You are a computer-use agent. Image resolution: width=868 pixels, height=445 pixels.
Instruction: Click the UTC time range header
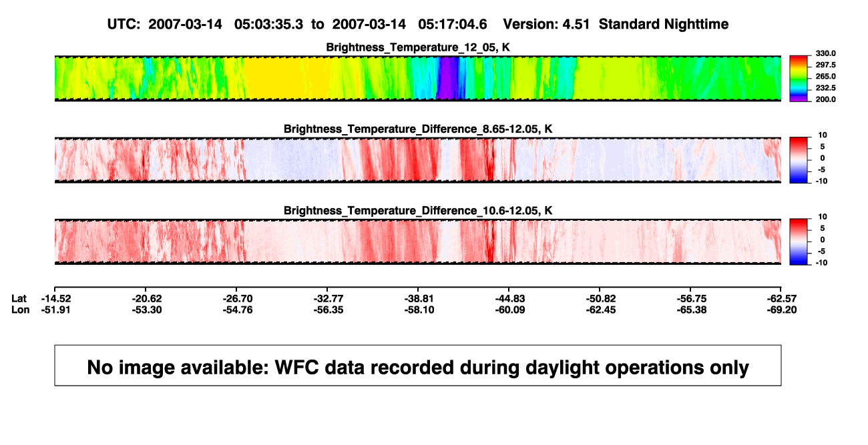click(x=297, y=24)
